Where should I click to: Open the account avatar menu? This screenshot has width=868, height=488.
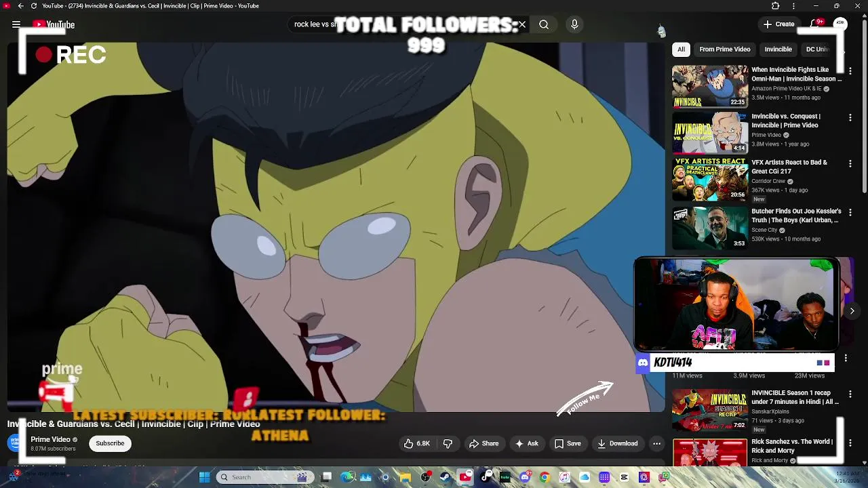(840, 24)
